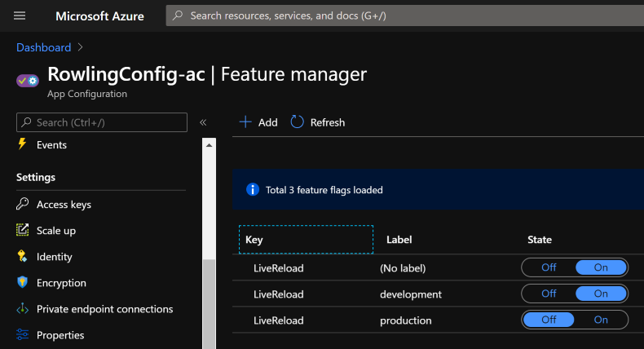The width and height of the screenshot is (644, 349).
Task: Refresh the feature flag list
Action: pos(317,122)
